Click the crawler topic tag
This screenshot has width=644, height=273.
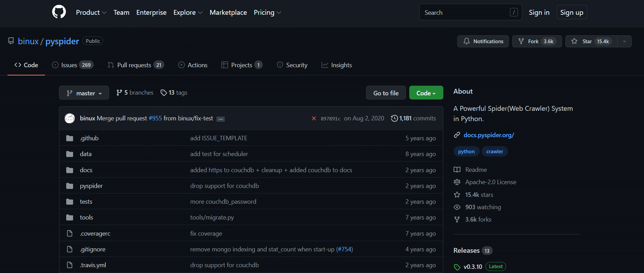pos(494,152)
